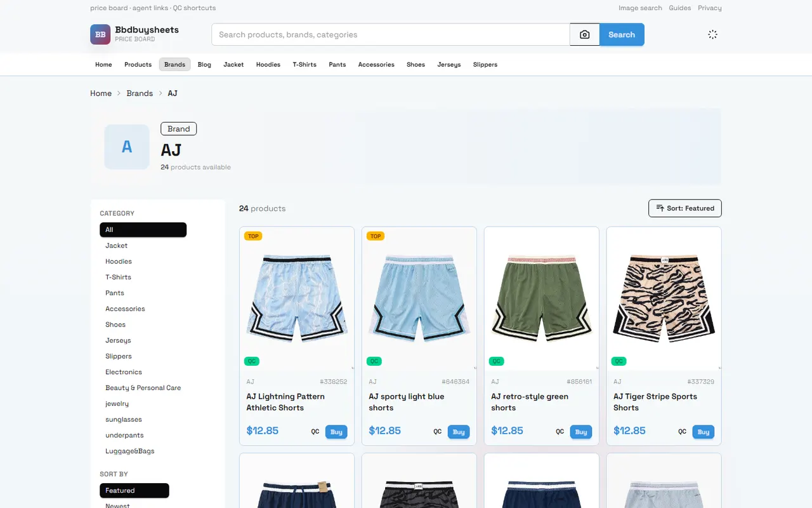Open the AJ retro-style green shorts image

pyautogui.click(x=542, y=298)
